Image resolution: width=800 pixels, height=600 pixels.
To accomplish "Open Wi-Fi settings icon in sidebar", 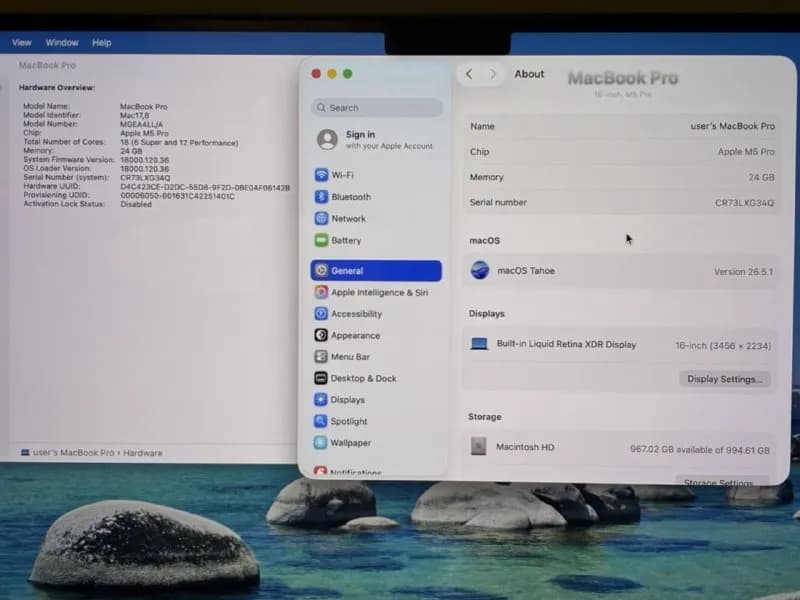I will (x=321, y=175).
